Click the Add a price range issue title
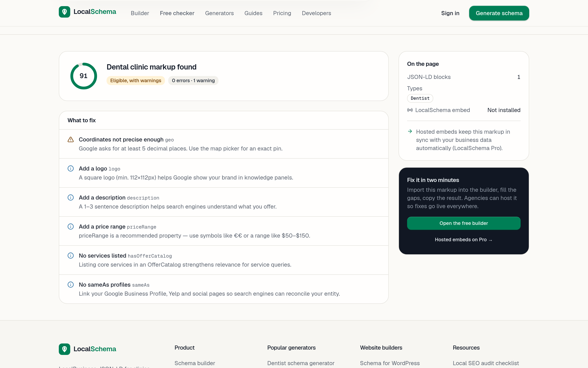 click(102, 227)
